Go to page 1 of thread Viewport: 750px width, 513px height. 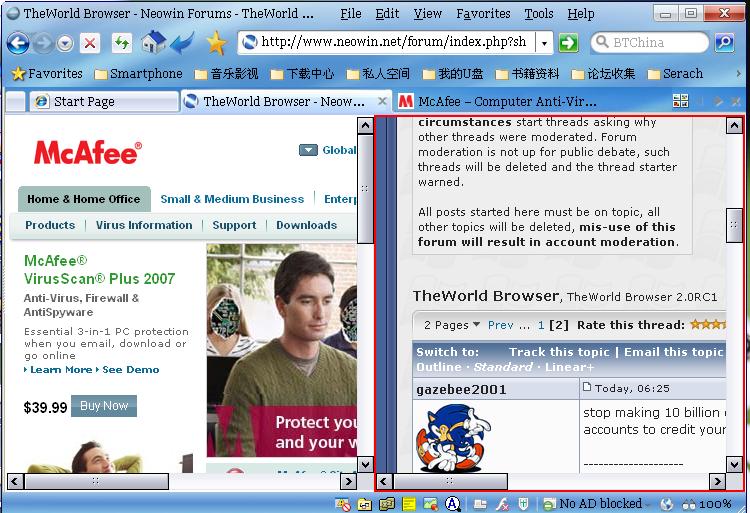click(x=540, y=325)
